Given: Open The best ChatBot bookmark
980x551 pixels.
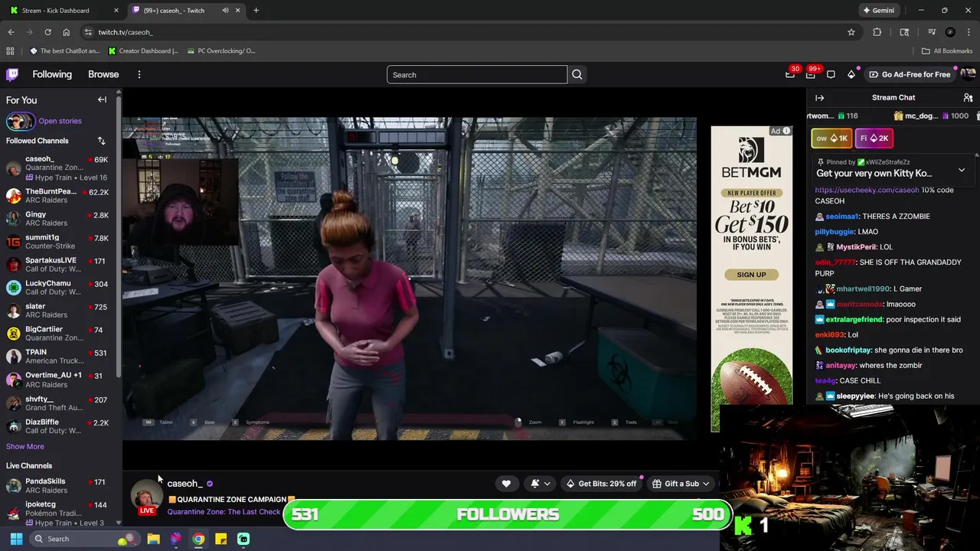Looking at the screenshot, I should pos(64,51).
